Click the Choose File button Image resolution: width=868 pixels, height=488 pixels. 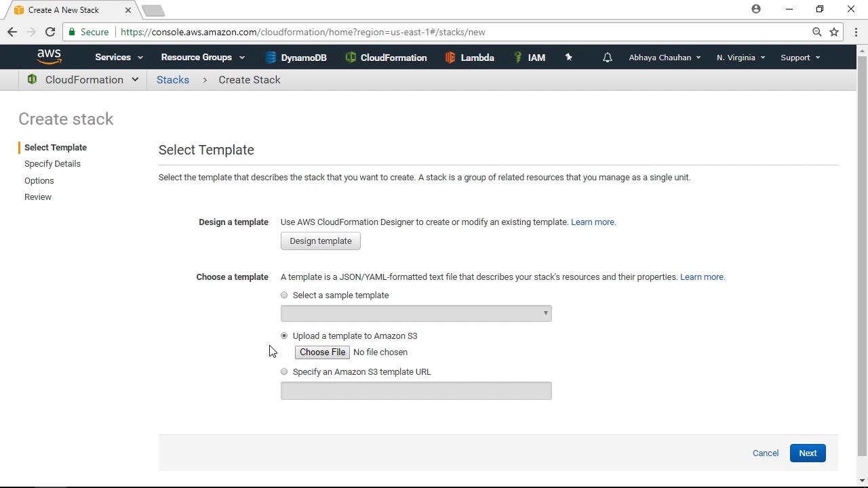(x=322, y=352)
